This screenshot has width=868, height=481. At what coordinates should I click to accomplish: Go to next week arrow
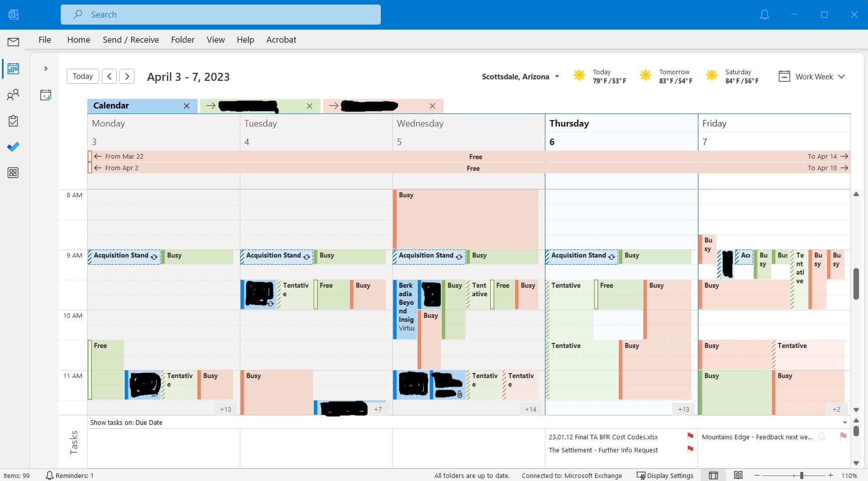[127, 76]
